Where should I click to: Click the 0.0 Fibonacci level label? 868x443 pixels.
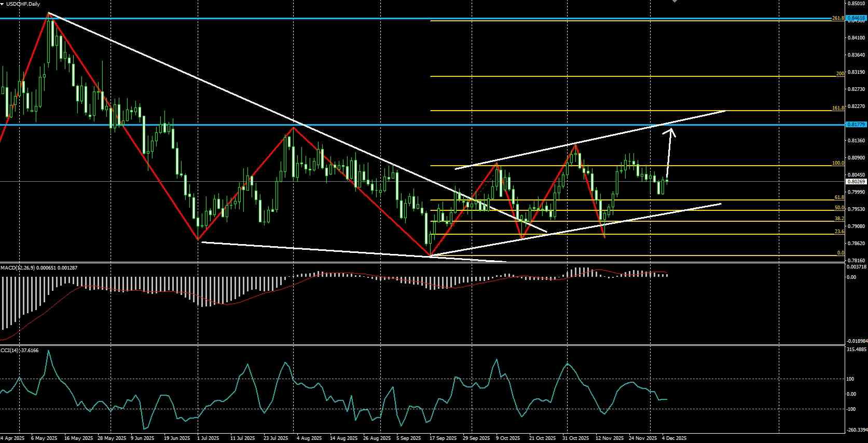coord(841,253)
